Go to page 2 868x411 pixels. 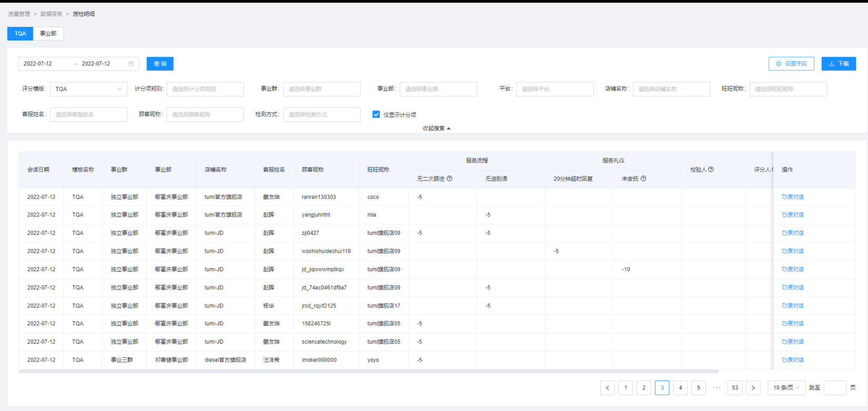(x=644, y=388)
